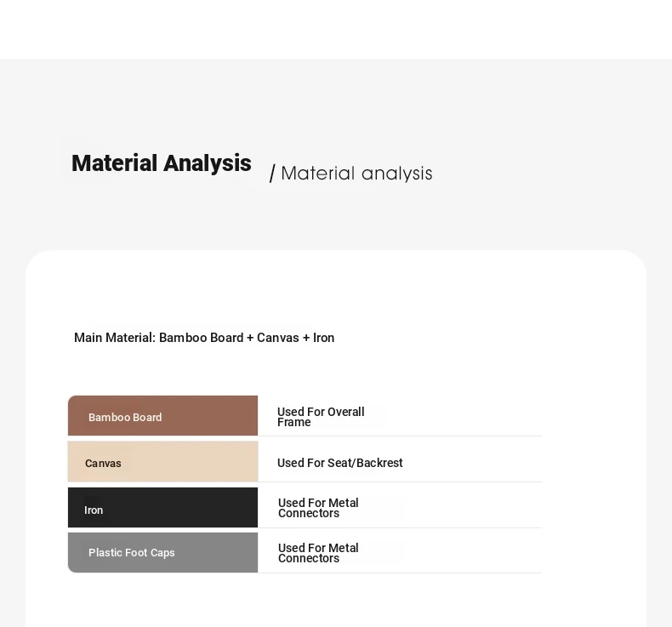This screenshot has width=672, height=627.
Task: Click the word Analysis in the bold heading
Action: tap(208, 163)
